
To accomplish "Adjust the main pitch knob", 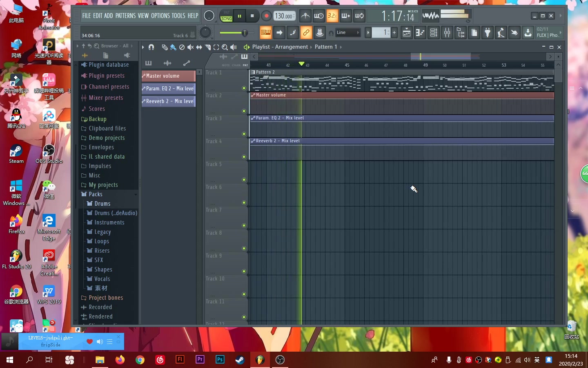I will 209,16.
